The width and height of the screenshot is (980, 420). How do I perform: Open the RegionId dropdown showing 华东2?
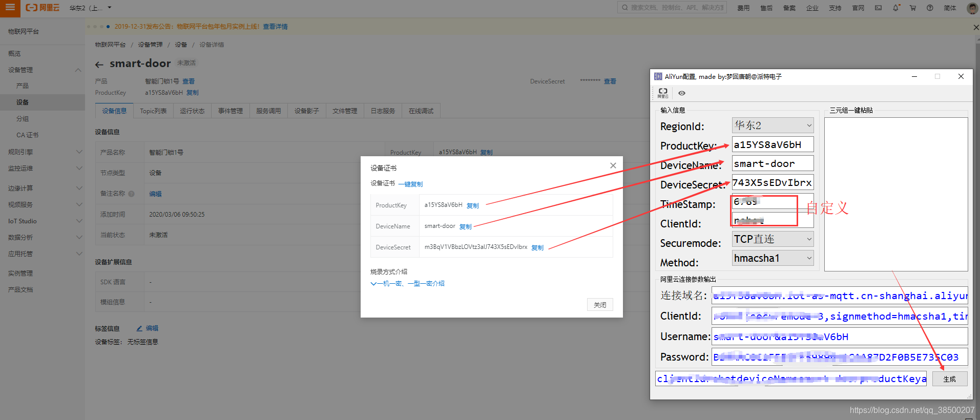(773, 125)
